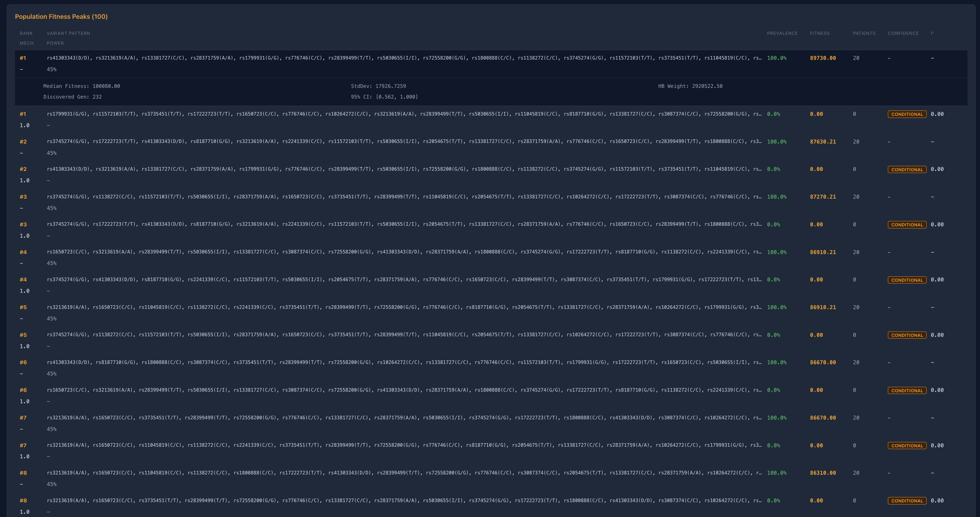Click the Population Fitness Peaks (100) title
Screen dimensions: 980x517
pos(61,17)
